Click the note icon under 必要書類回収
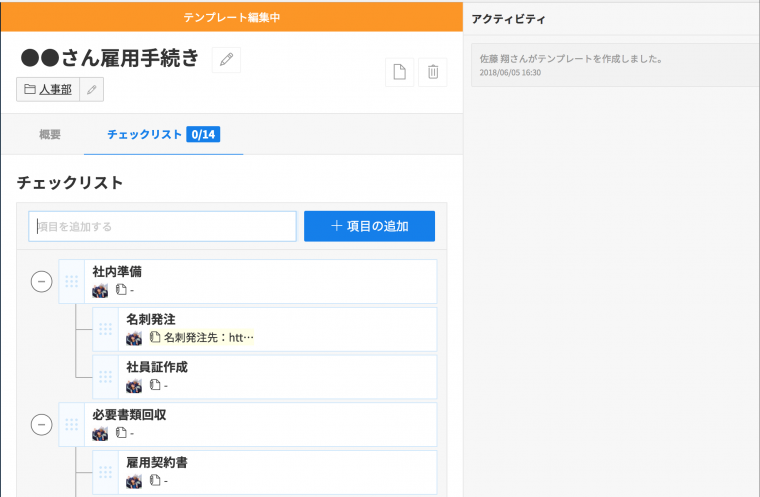 [121, 433]
